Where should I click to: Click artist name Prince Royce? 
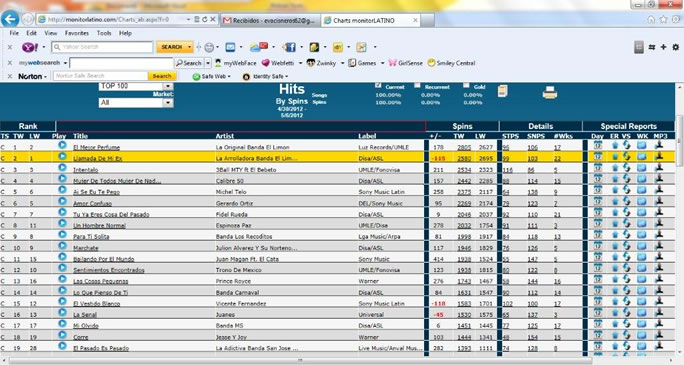233,281
